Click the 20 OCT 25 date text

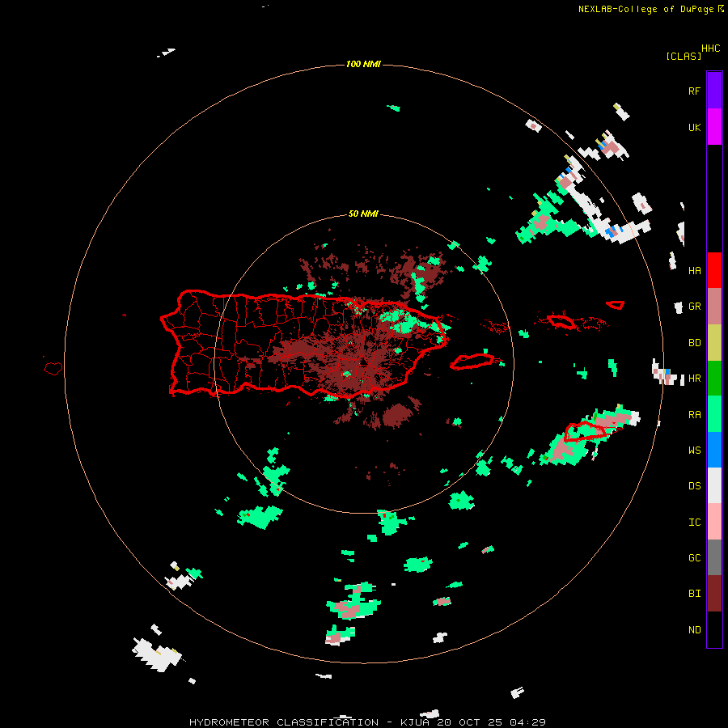click(468, 722)
